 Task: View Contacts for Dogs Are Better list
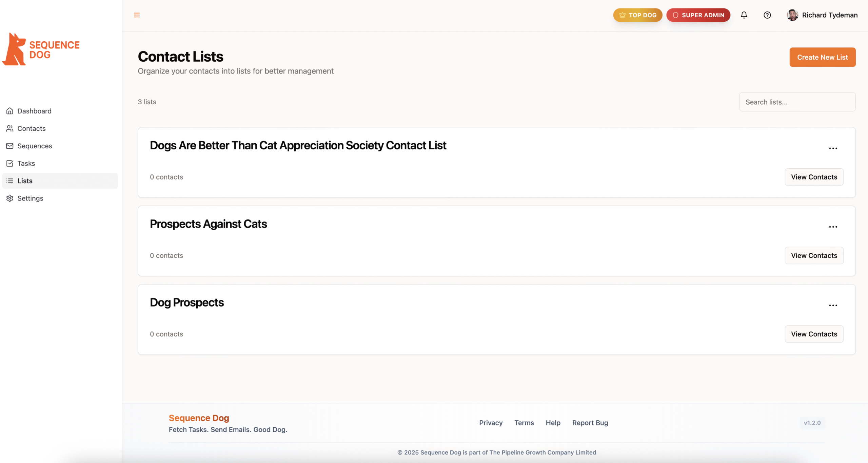click(x=814, y=177)
